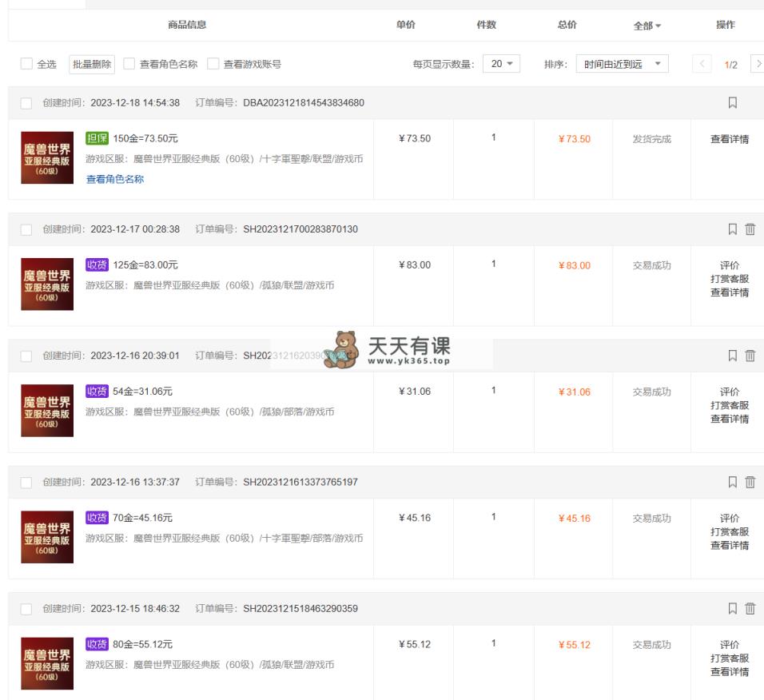Delete order SH2023121700283870130 with trash icon

click(750, 229)
